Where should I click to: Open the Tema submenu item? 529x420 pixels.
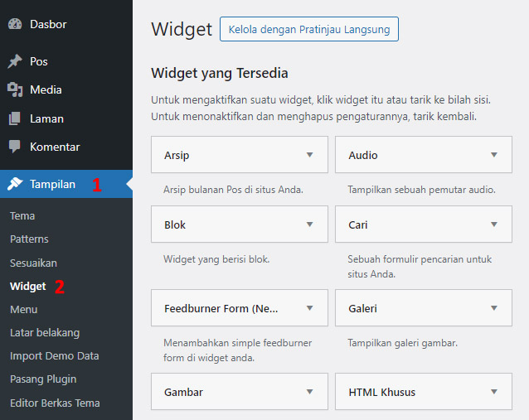click(x=22, y=215)
